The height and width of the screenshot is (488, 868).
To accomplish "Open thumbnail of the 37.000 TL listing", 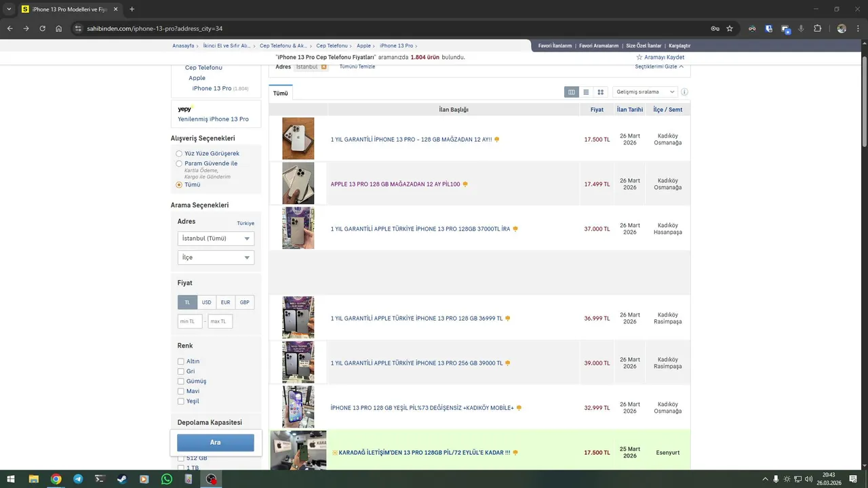I will click(298, 228).
